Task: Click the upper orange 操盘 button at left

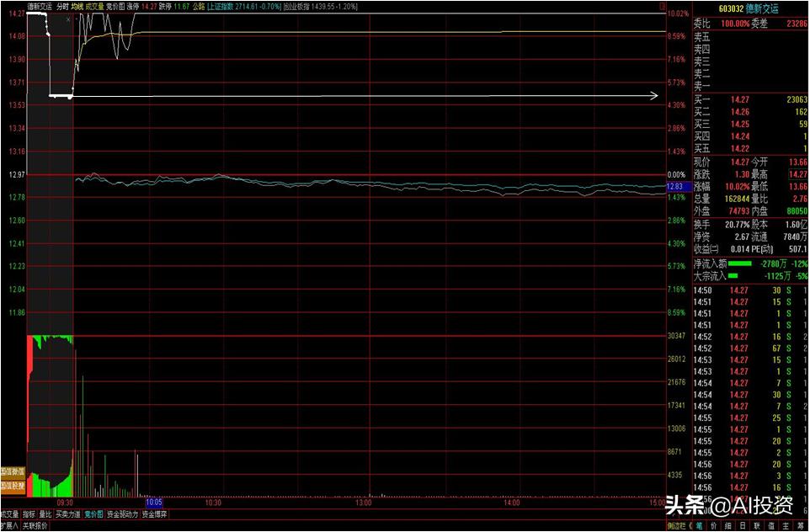Action: pyautogui.click(x=13, y=471)
